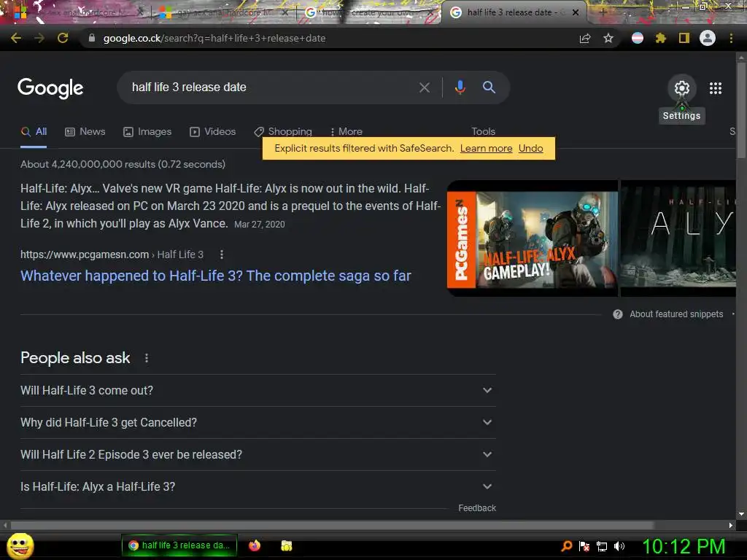The image size is (747, 560).
Task: Open the Chrome profile avatar
Action: 708,38
